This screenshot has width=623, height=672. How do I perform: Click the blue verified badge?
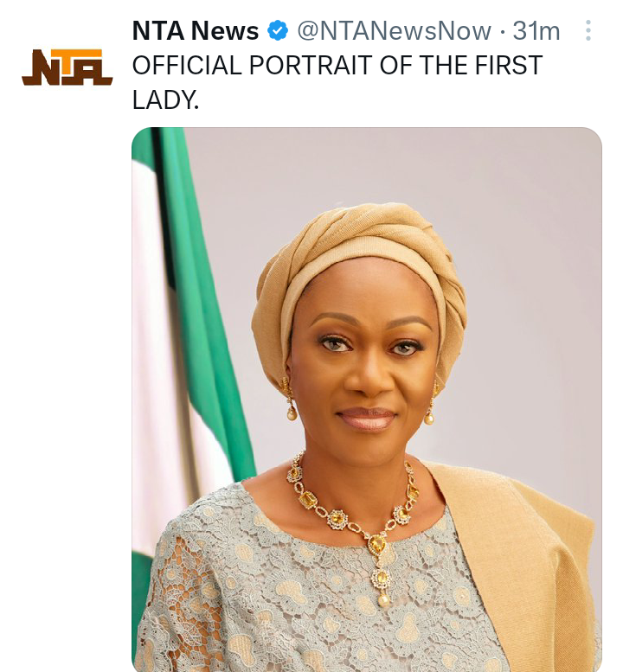coord(278,32)
